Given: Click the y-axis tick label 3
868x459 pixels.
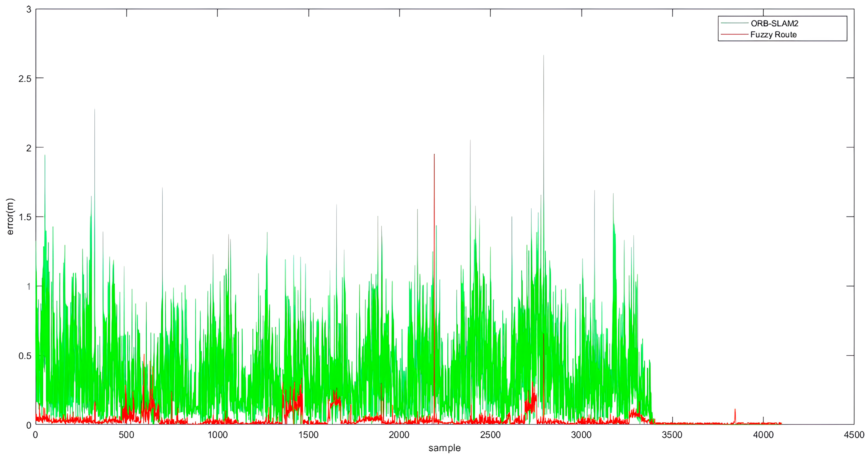Looking at the screenshot, I should [29, 9].
